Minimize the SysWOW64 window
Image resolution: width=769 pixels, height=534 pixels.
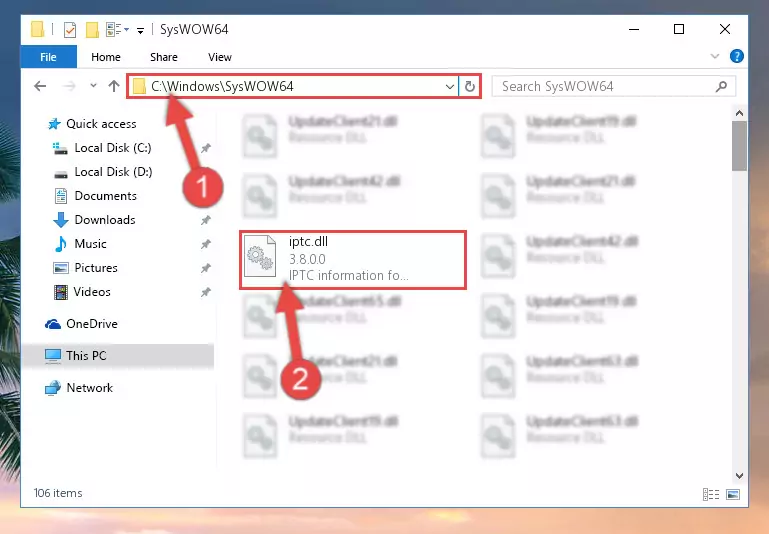coord(634,29)
